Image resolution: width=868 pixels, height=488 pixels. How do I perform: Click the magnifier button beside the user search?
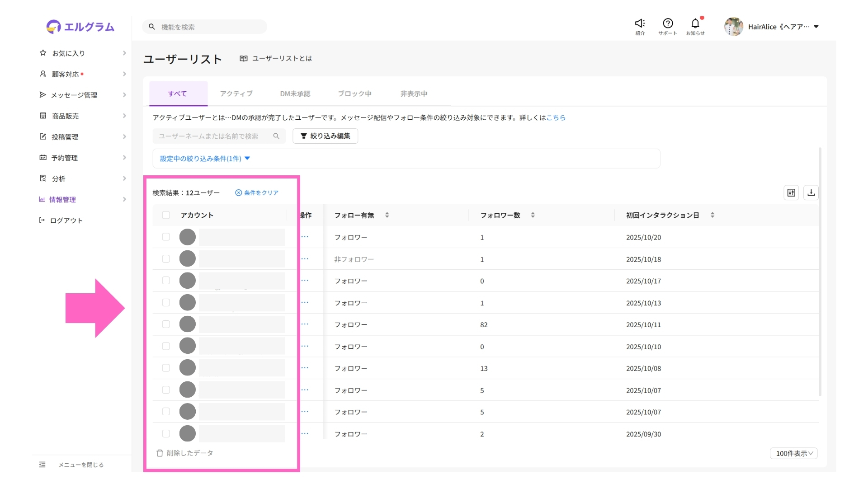click(276, 136)
